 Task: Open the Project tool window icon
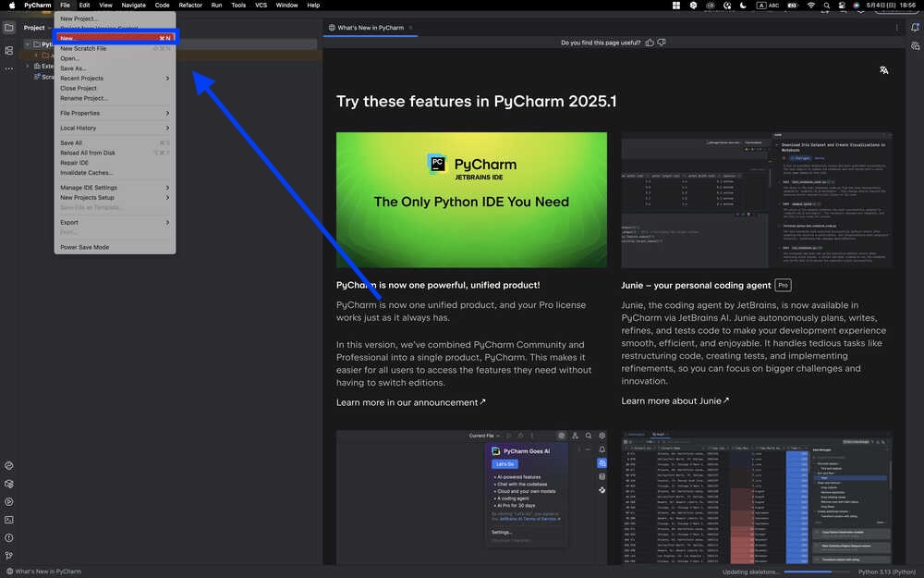[9, 28]
